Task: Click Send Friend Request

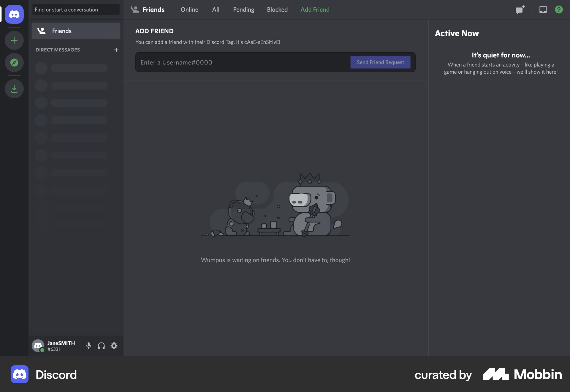Action: 380,62
